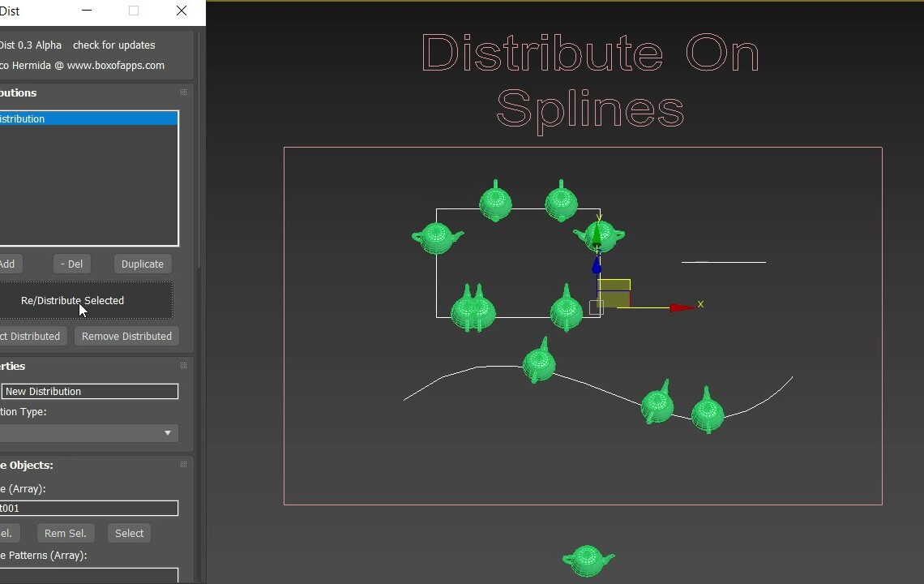Click the Properties rollout grip icon
This screenshot has width=924, height=584.
coord(183,366)
